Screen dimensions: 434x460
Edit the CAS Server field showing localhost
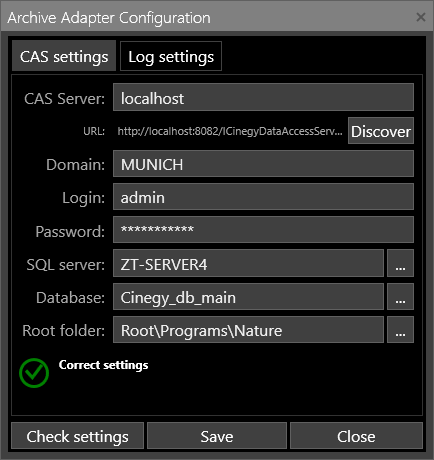tap(263, 97)
